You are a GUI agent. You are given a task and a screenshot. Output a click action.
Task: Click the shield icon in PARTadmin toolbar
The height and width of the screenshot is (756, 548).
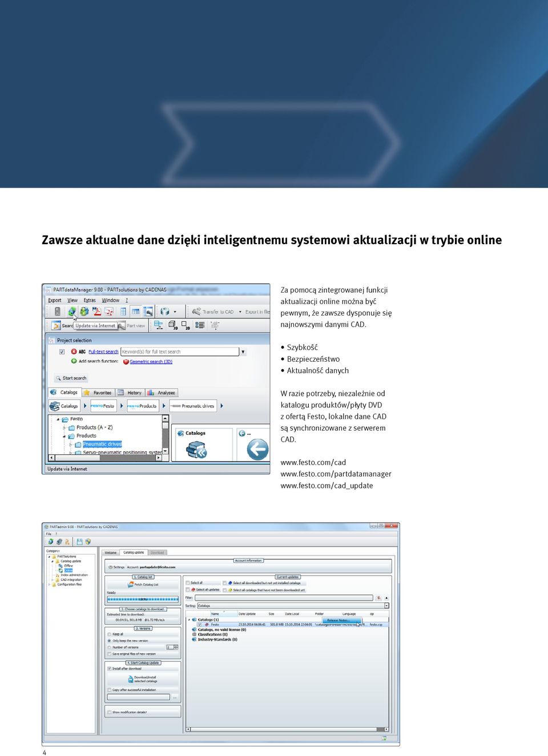88,541
